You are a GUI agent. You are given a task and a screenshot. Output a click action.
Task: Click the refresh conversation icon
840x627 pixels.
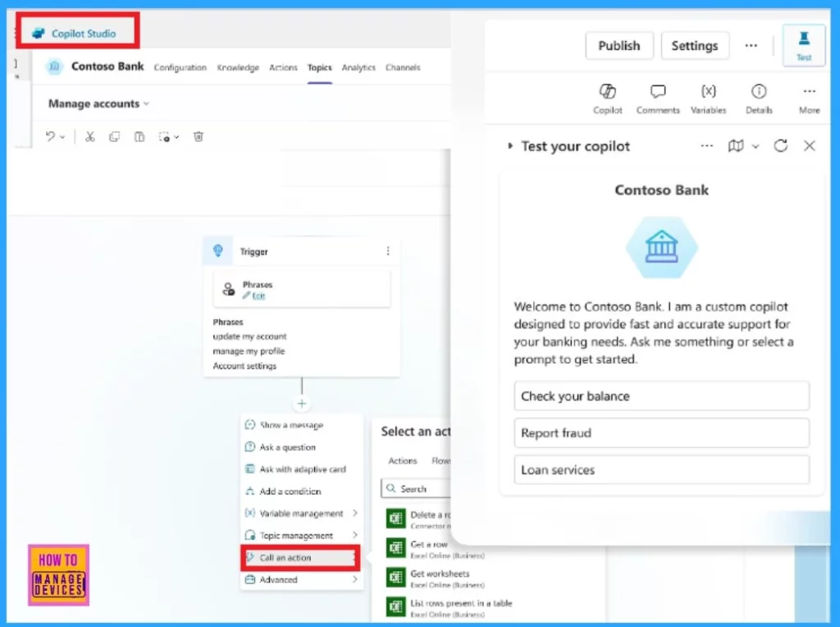(x=781, y=146)
